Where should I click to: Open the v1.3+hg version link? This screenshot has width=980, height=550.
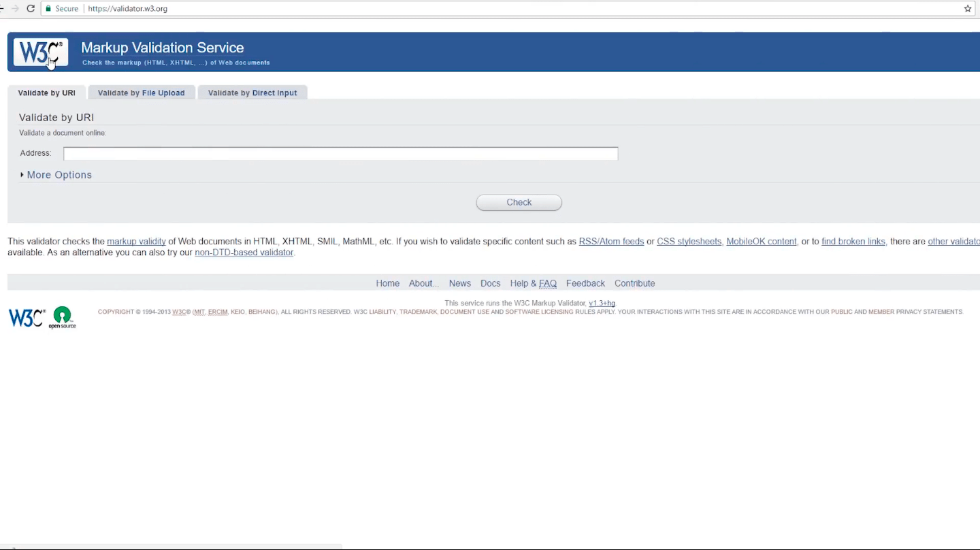(602, 303)
